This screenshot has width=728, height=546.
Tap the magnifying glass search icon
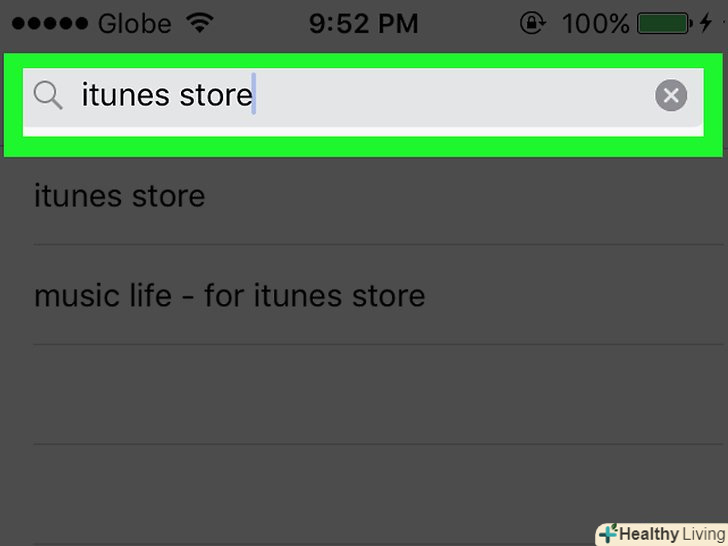tap(48, 96)
